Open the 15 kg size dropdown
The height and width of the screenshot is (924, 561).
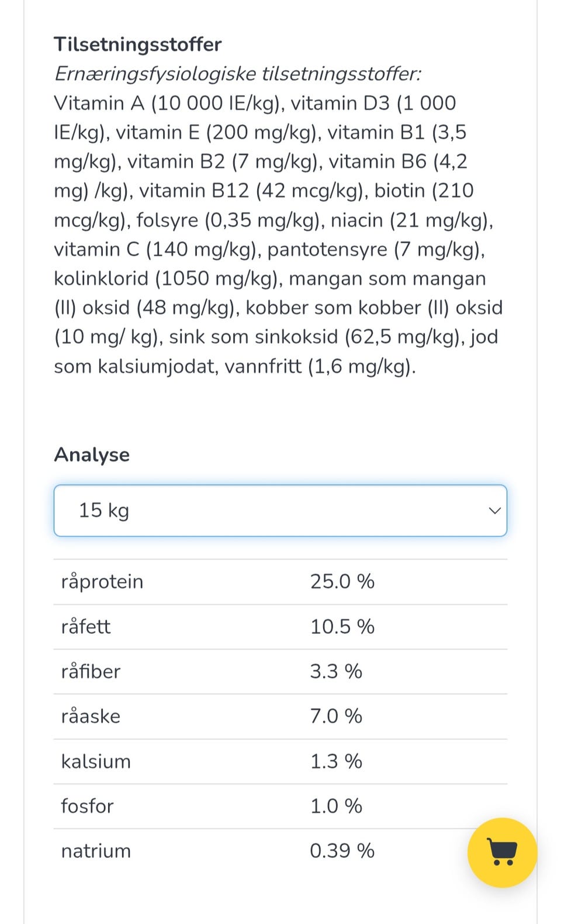tap(280, 511)
